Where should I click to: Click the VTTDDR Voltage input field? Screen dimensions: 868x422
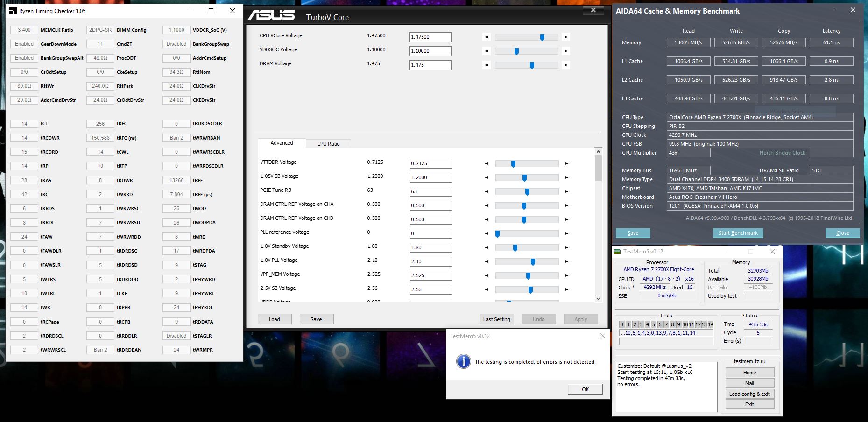pyautogui.click(x=431, y=163)
